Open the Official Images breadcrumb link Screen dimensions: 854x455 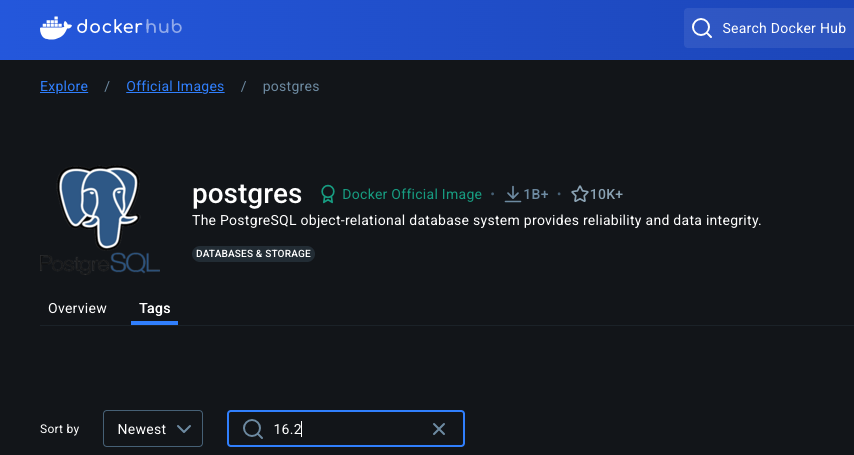(175, 86)
